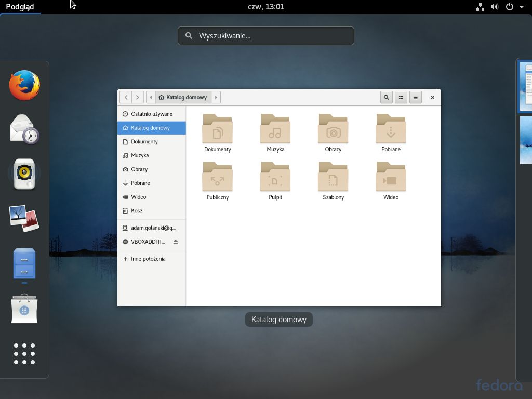The image size is (532, 399).
Task: Click the search icon in the Files toolbar
Action: click(x=386, y=97)
